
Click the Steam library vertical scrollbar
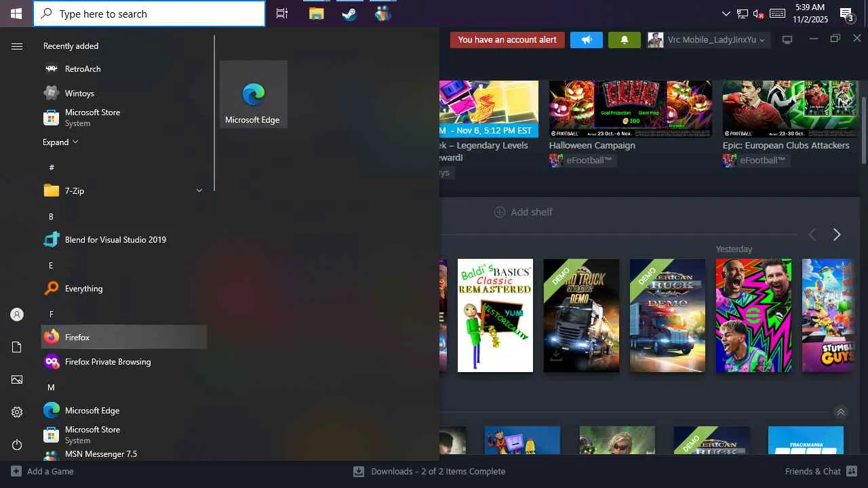point(863,129)
